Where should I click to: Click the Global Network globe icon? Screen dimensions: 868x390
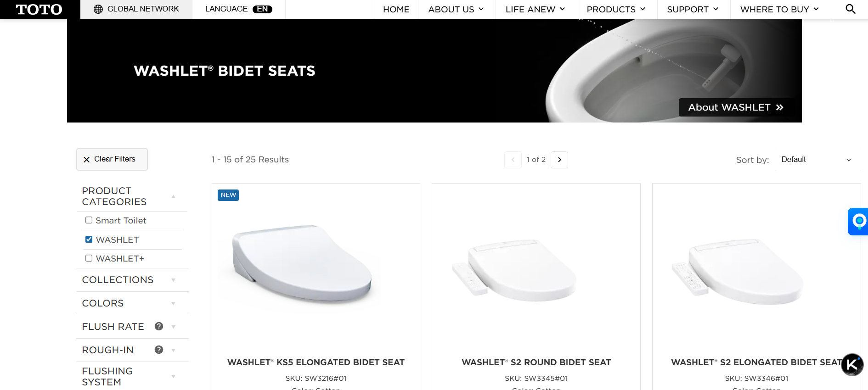98,9
